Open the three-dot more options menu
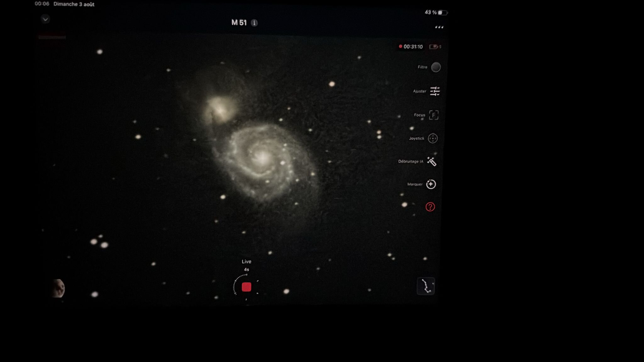This screenshot has height=362, width=644. click(439, 27)
